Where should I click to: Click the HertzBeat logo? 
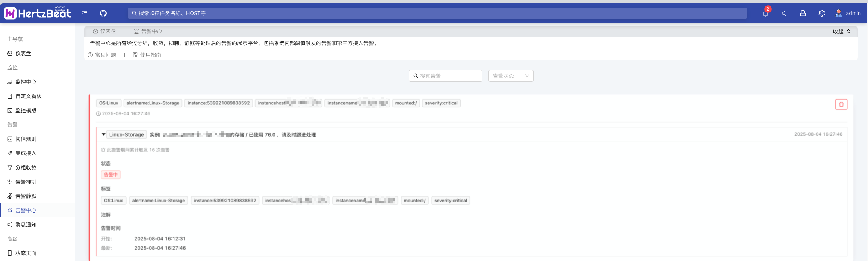pyautogui.click(x=38, y=13)
